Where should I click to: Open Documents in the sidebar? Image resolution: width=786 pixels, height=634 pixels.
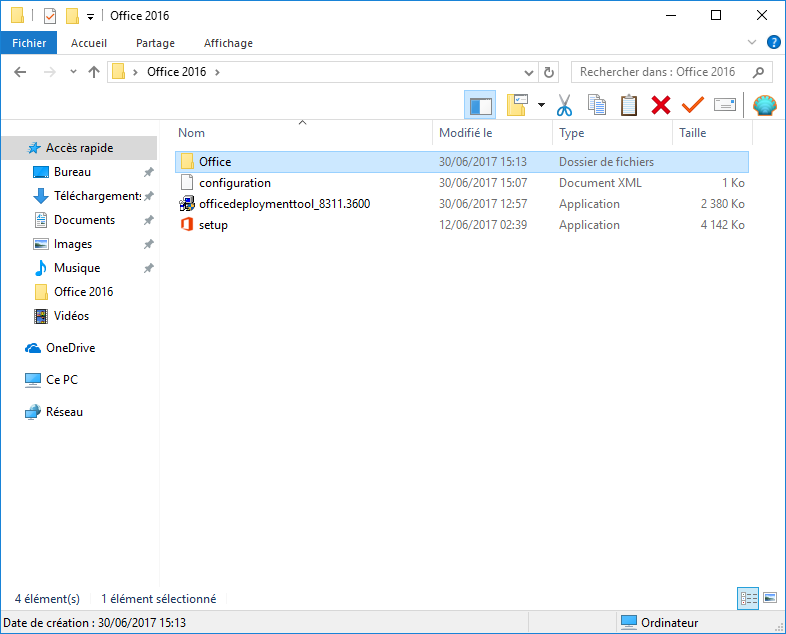click(x=84, y=220)
